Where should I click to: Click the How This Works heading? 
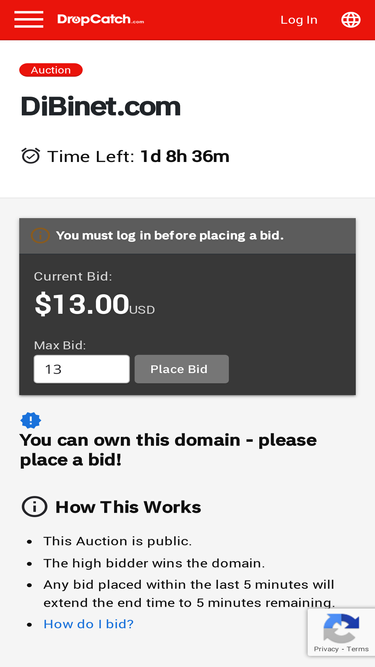pyautogui.click(x=128, y=507)
